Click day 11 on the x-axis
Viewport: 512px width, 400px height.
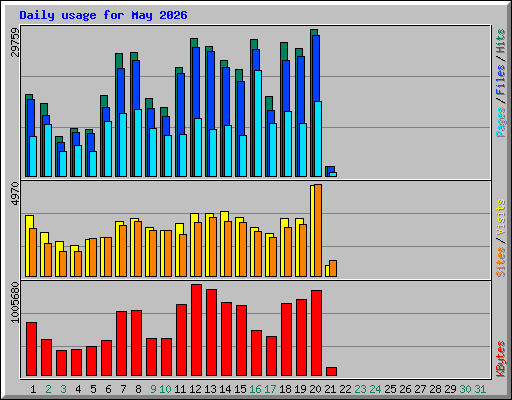tap(180, 389)
